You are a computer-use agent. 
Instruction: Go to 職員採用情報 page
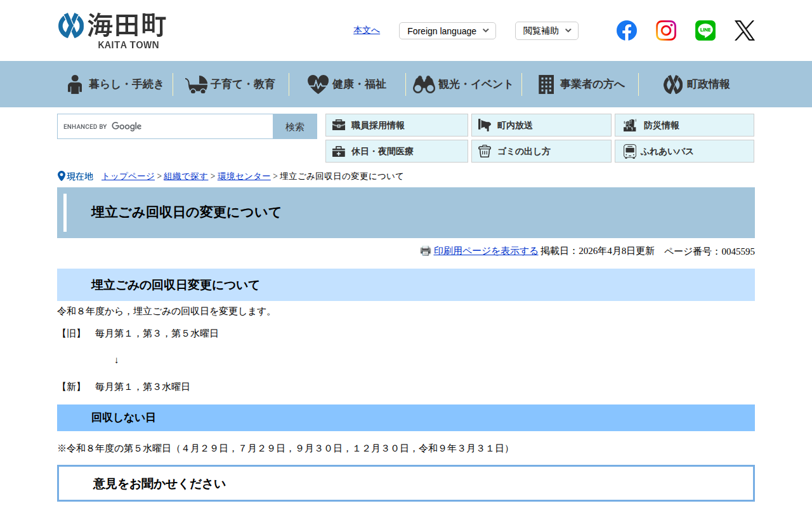click(396, 125)
